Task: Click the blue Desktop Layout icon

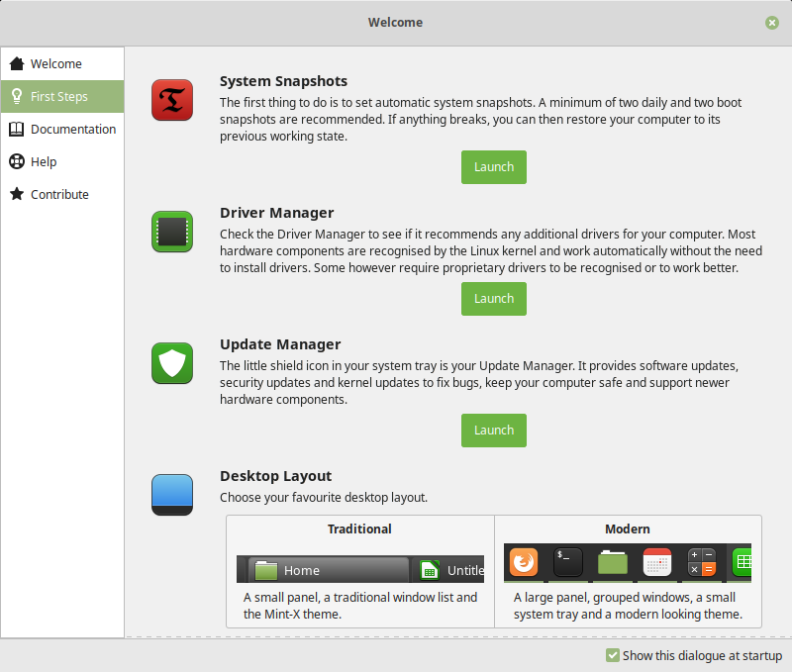Action: 172,495
